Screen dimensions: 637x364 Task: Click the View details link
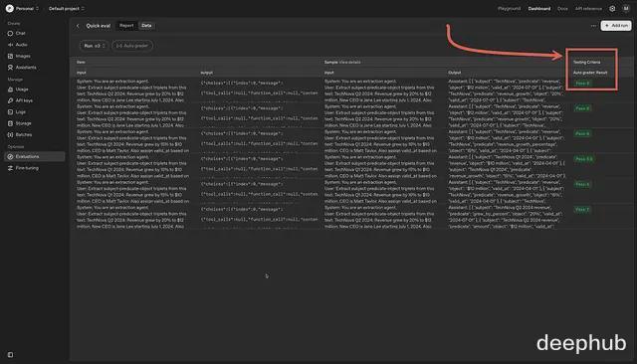coord(349,62)
